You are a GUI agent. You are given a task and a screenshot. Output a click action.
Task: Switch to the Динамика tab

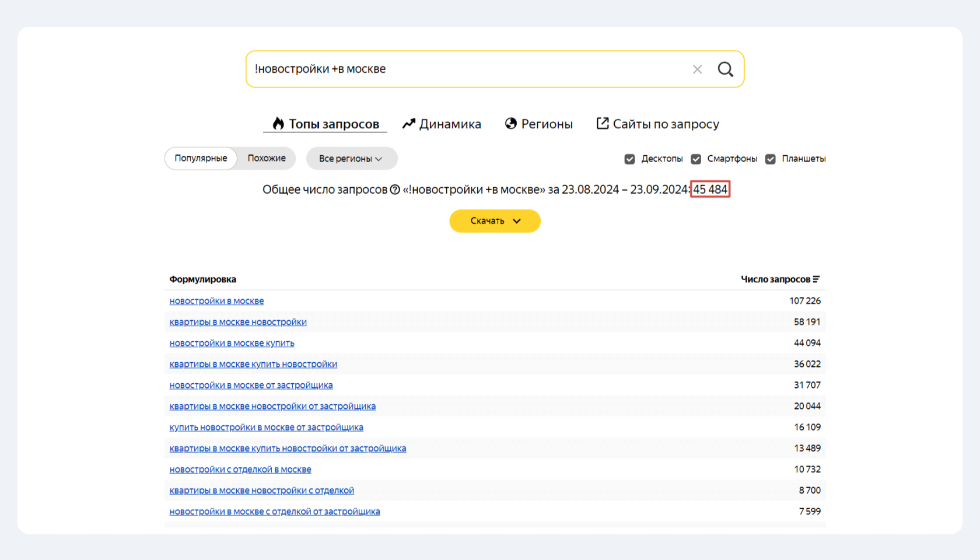(x=450, y=124)
